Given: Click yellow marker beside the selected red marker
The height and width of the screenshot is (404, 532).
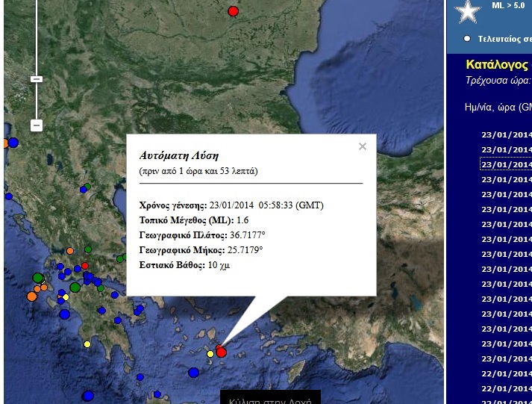Looking at the screenshot, I should tap(210, 354).
